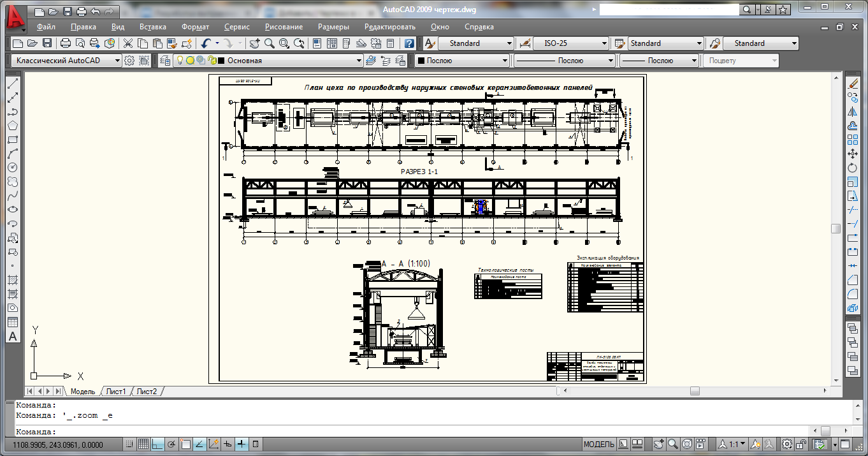Toggle Object Snap Tracking in the status bar

200,444
